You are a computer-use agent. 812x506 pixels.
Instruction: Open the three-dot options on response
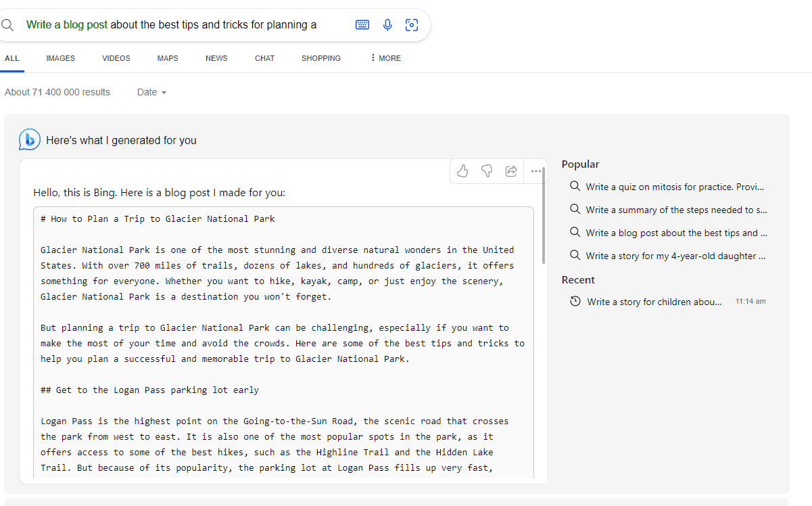[x=536, y=171]
